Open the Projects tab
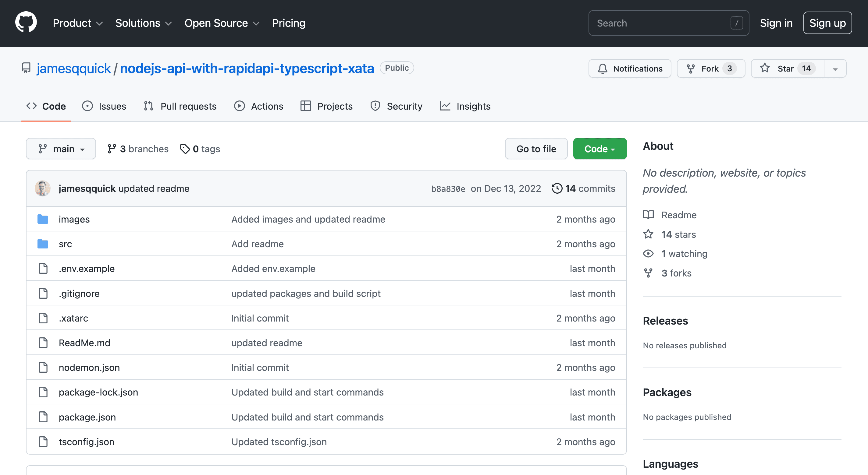 click(x=326, y=106)
